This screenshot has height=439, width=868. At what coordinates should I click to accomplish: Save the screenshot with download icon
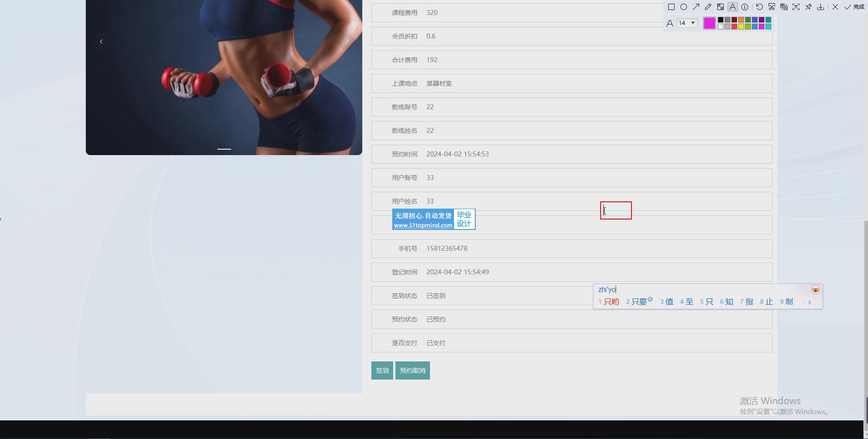pos(820,7)
